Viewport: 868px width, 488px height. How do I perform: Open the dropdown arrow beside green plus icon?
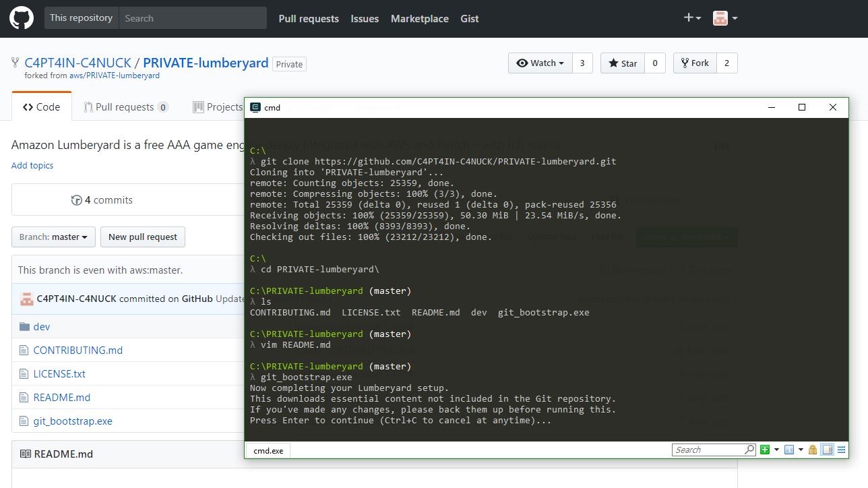point(776,450)
